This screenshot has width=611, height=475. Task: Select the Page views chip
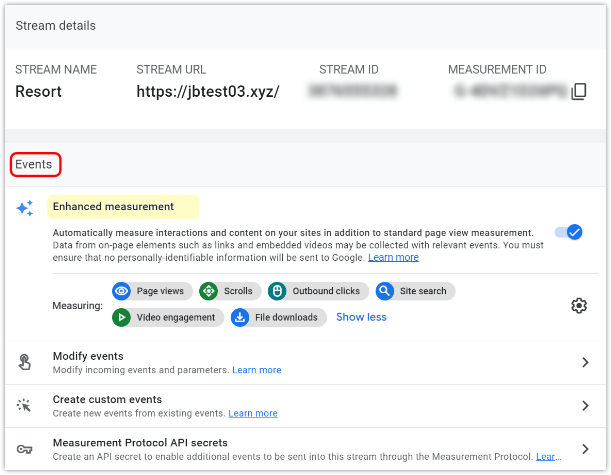coord(150,291)
